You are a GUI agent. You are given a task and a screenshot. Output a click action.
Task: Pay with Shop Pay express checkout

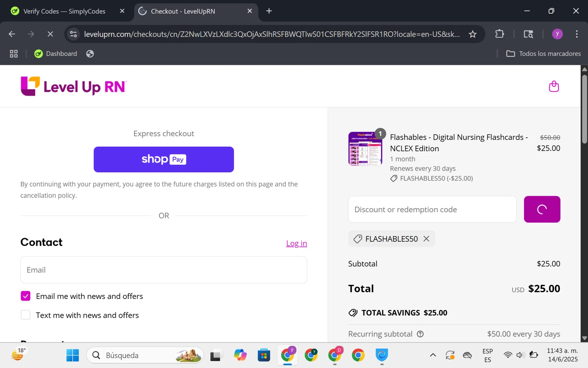point(164,159)
